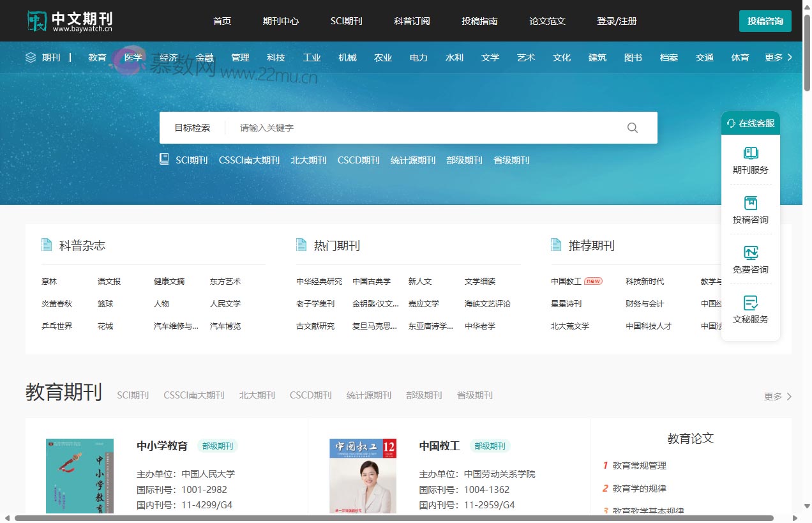Click the 在线客服 headset icon

[x=732, y=123]
